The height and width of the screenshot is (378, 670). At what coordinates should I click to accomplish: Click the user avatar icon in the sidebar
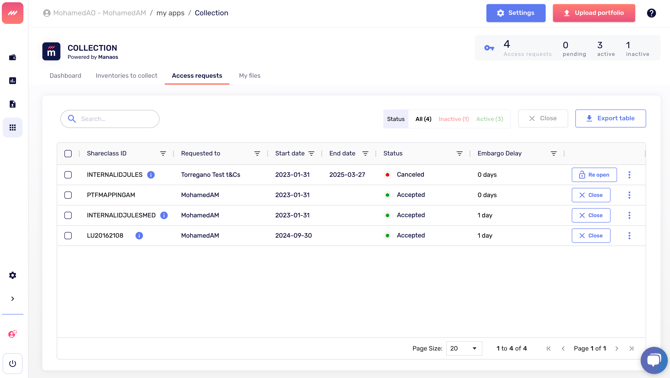[x=12, y=334]
